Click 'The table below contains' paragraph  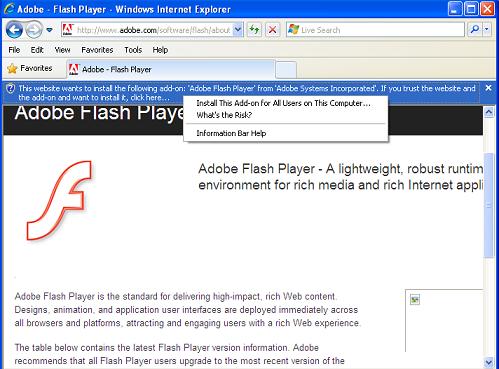point(180,354)
